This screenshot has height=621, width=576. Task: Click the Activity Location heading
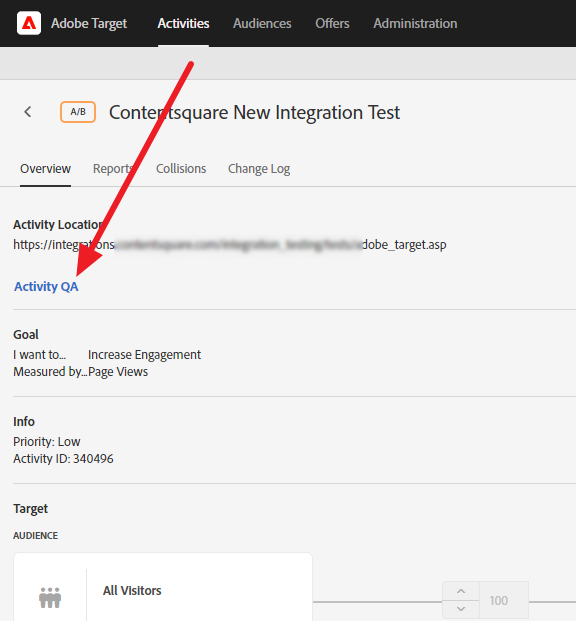tap(58, 225)
